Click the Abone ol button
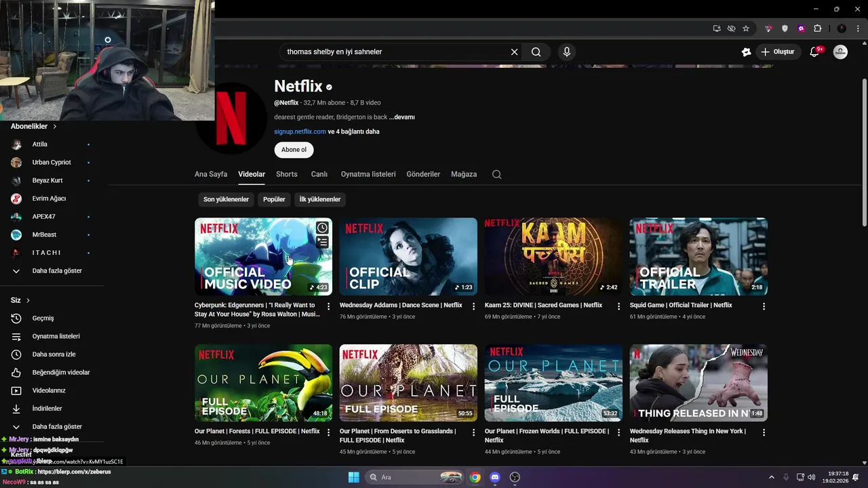This screenshot has height=488, width=868. coord(294,150)
